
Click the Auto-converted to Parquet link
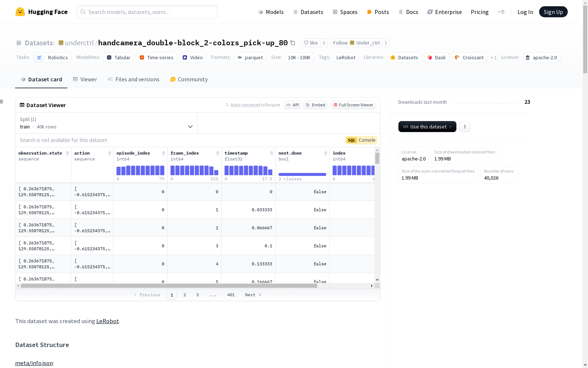252,105
